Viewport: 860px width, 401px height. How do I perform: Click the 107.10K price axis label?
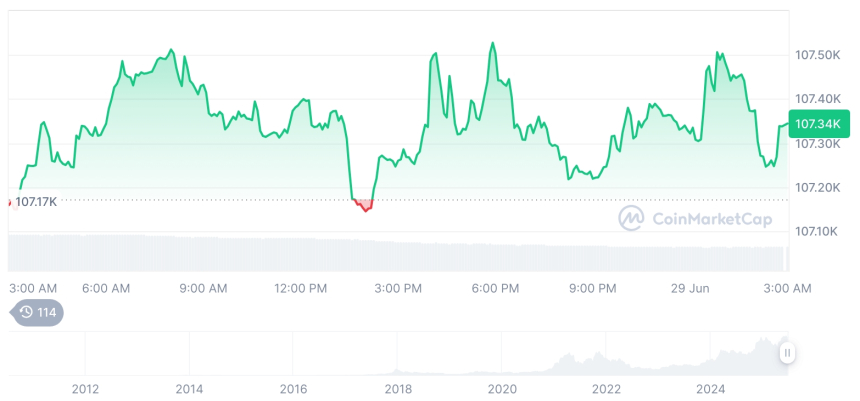pyautogui.click(x=816, y=232)
